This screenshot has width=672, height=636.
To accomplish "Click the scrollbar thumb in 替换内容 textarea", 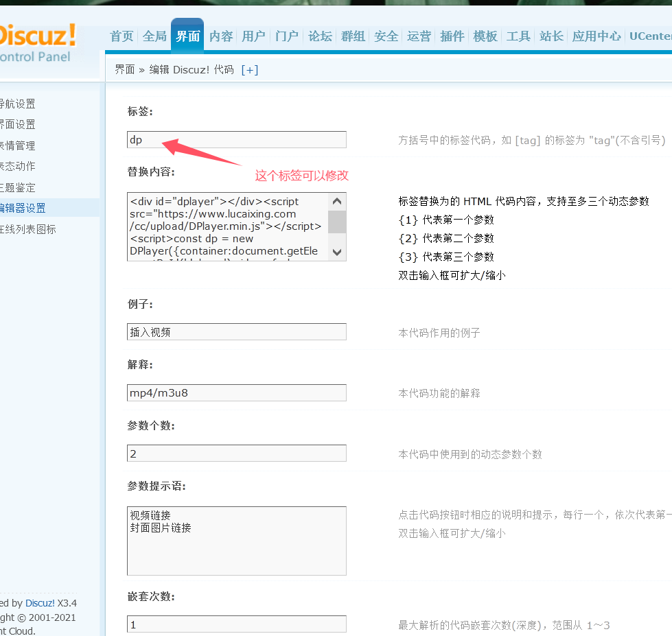I will point(337,222).
